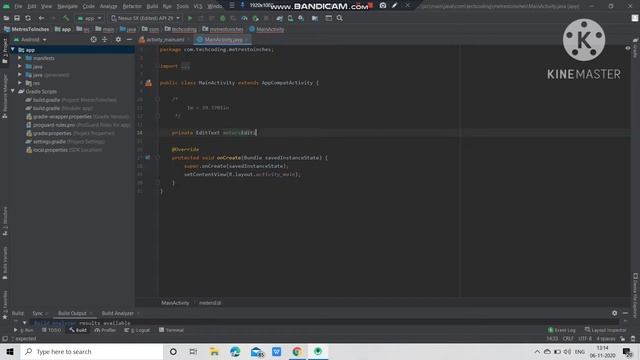Open the Terminal tool window
Image resolution: width=640 pixels, height=360 pixels.
(x=171, y=330)
